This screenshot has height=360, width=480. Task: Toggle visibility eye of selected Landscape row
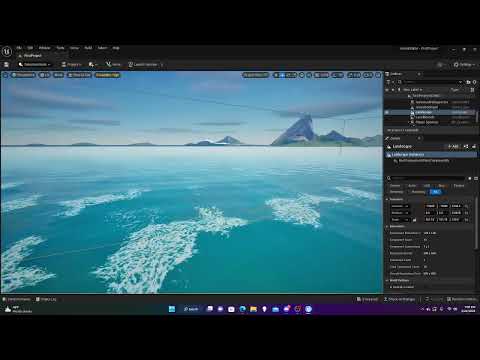387,112
